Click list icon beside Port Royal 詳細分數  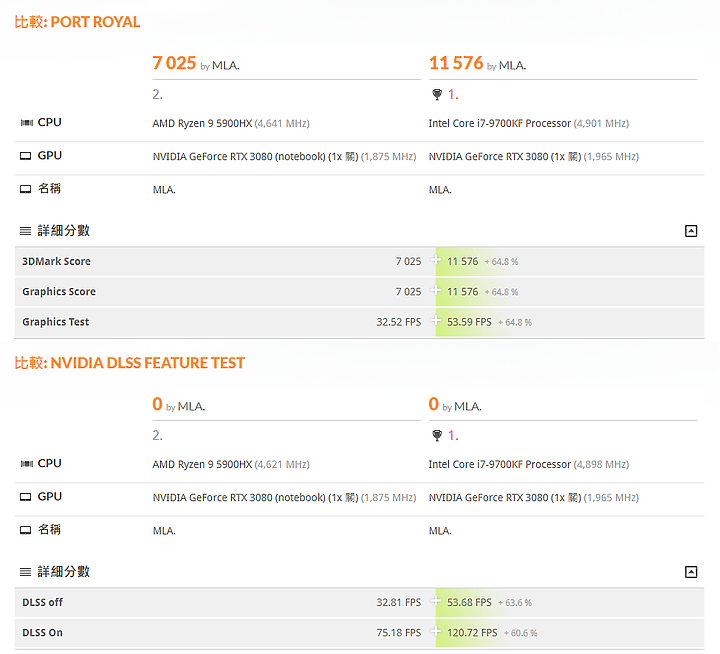point(25,231)
